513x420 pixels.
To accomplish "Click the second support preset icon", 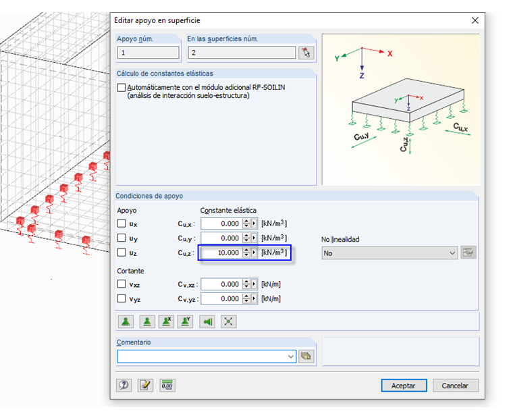I will 147,321.
